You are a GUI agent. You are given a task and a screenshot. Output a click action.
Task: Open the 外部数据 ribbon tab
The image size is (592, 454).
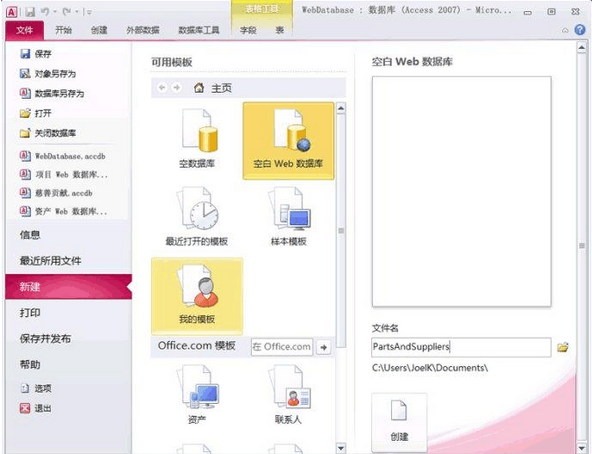click(143, 30)
